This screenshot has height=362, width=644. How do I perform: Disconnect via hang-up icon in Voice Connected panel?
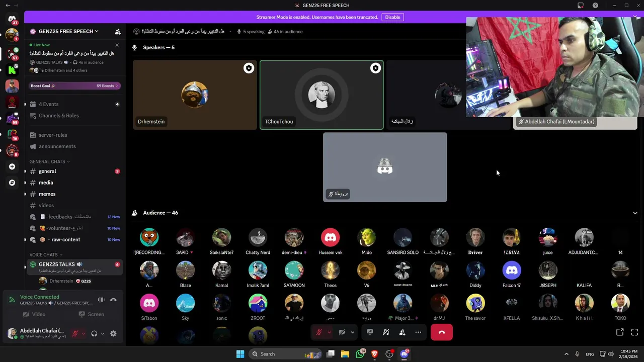[113, 300]
